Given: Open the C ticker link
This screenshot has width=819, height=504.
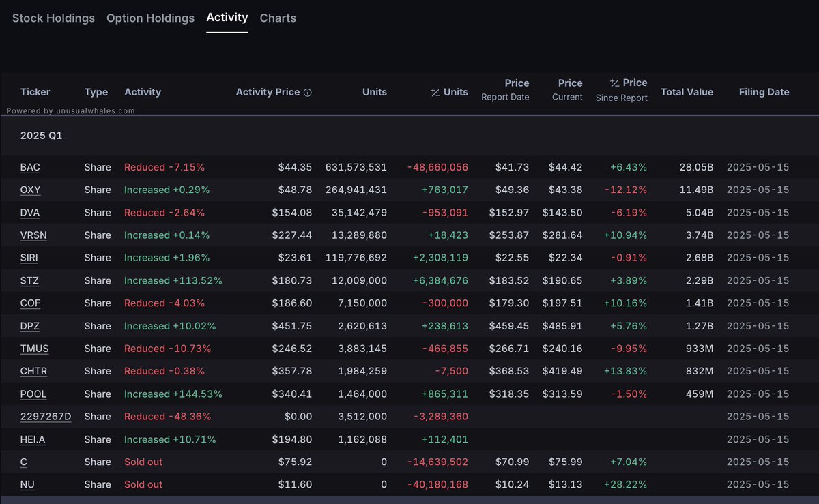Looking at the screenshot, I should tap(24, 462).
